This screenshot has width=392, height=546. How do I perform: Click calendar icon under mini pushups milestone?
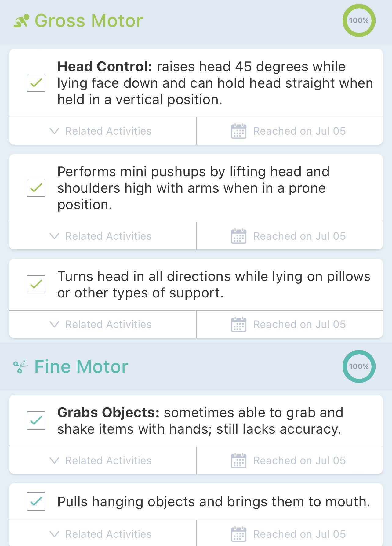tap(239, 236)
